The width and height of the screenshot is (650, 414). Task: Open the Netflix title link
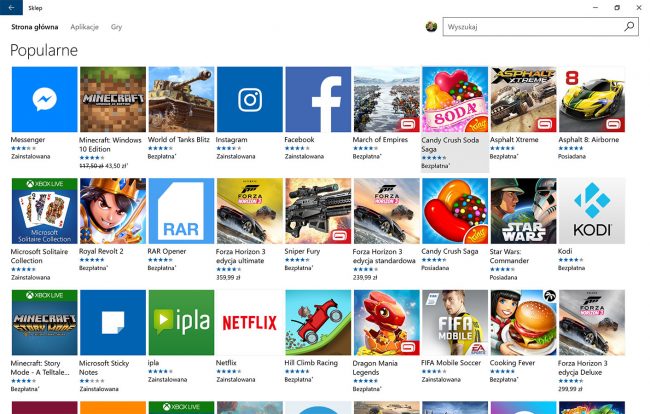pos(226,363)
